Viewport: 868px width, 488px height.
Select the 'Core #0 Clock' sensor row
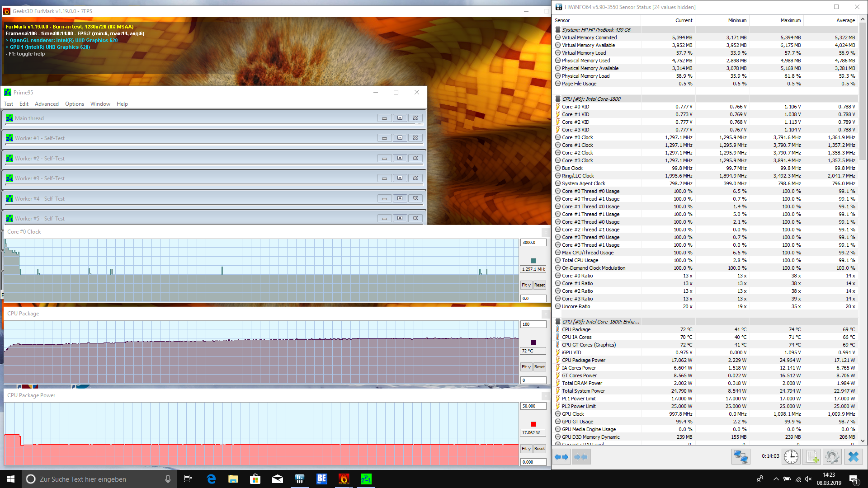point(706,137)
